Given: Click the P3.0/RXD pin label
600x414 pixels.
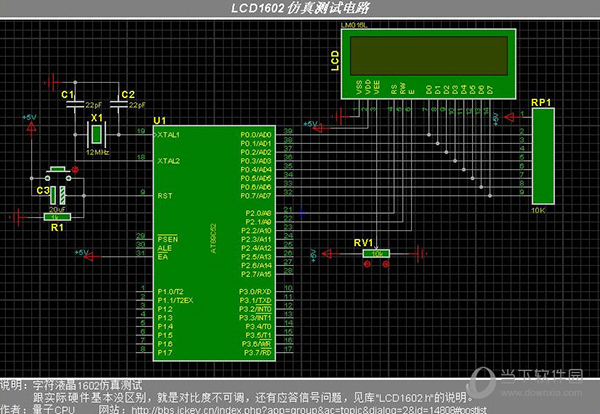Looking at the screenshot, I should coord(255,292).
